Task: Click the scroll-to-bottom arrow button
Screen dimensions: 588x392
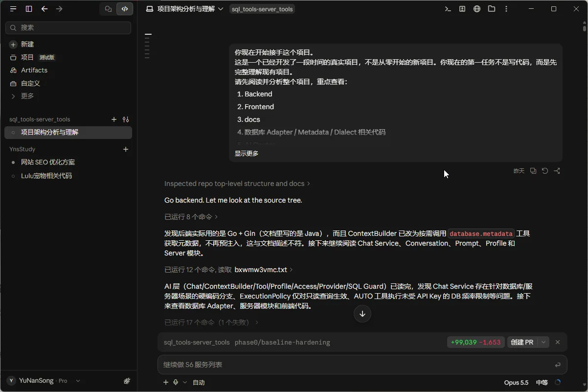Action: pos(362,314)
